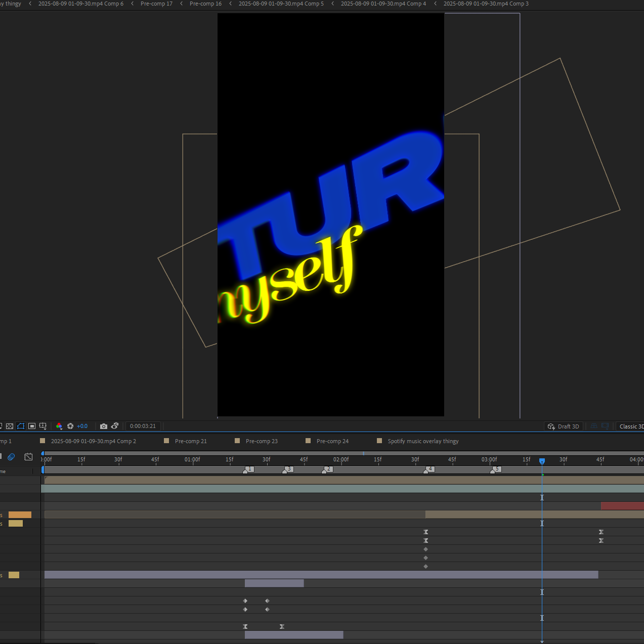Toggle the Draft 3D button
The height and width of the screenshot is (644, 644).
(x=563, y=426)
